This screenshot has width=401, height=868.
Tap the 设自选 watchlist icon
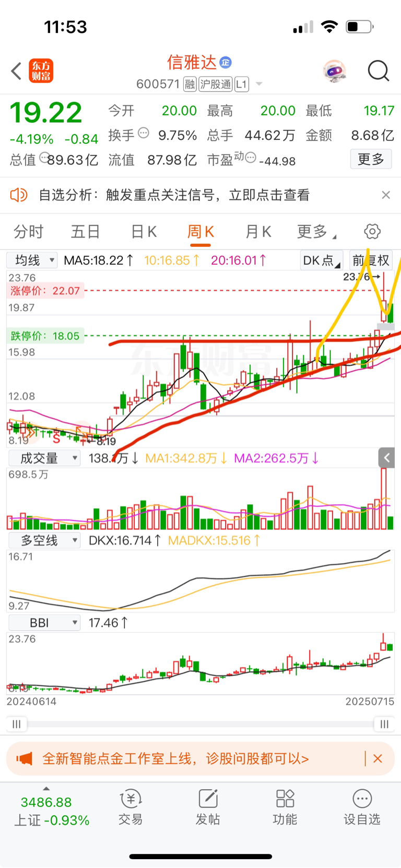pos(362,807)
